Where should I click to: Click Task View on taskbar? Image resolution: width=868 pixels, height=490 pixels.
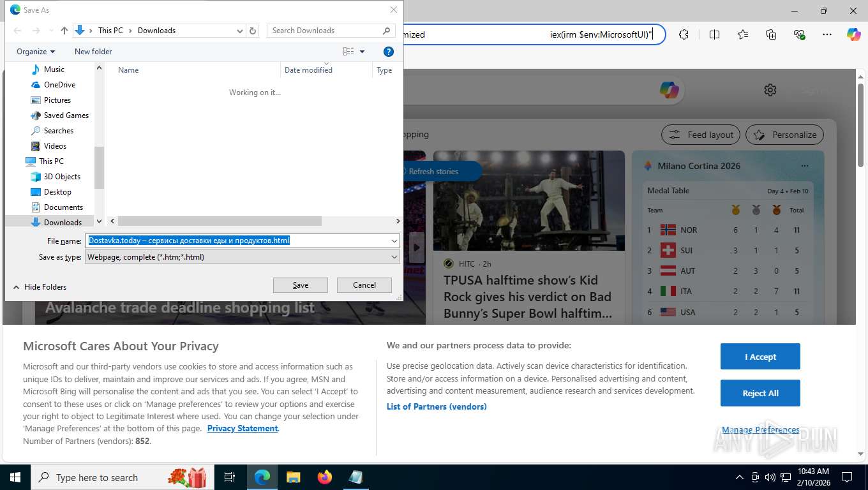[230, 477]
